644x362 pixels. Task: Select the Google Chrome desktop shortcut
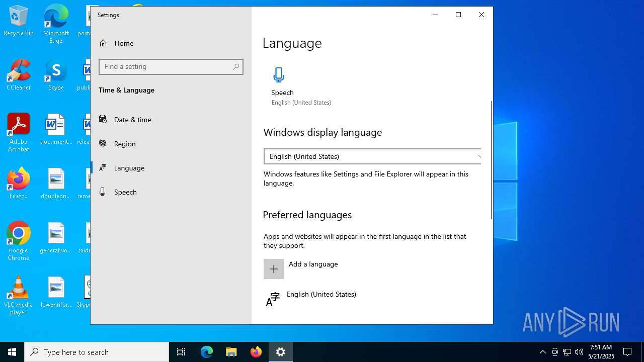19,241
